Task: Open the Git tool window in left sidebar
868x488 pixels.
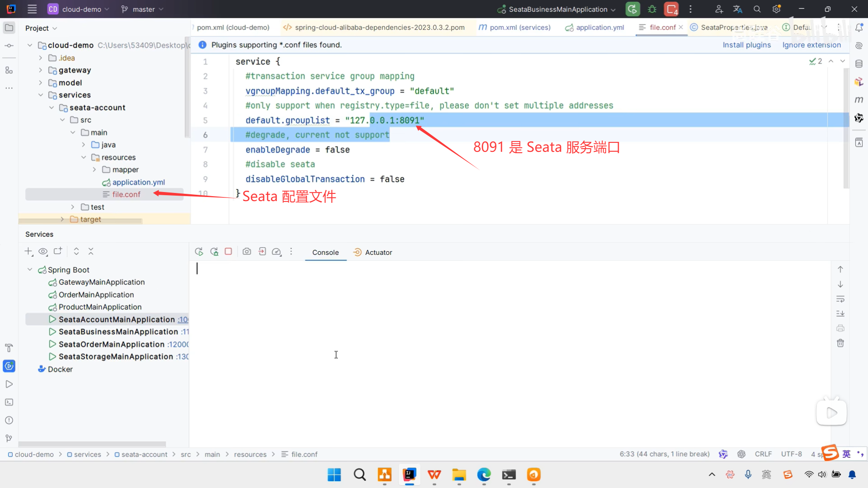Action: [x=9, y=438]
